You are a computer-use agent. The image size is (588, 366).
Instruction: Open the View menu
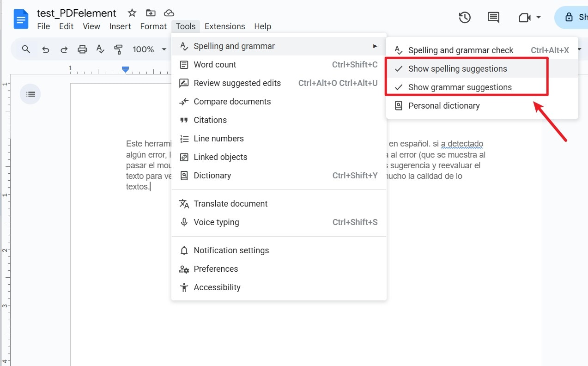coord(91,26)
